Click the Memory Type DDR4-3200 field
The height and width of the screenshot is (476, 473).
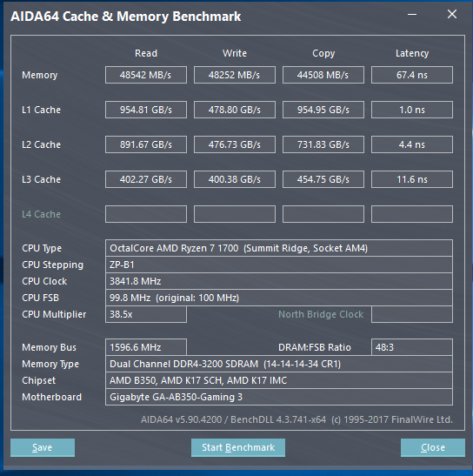[279, 364]
